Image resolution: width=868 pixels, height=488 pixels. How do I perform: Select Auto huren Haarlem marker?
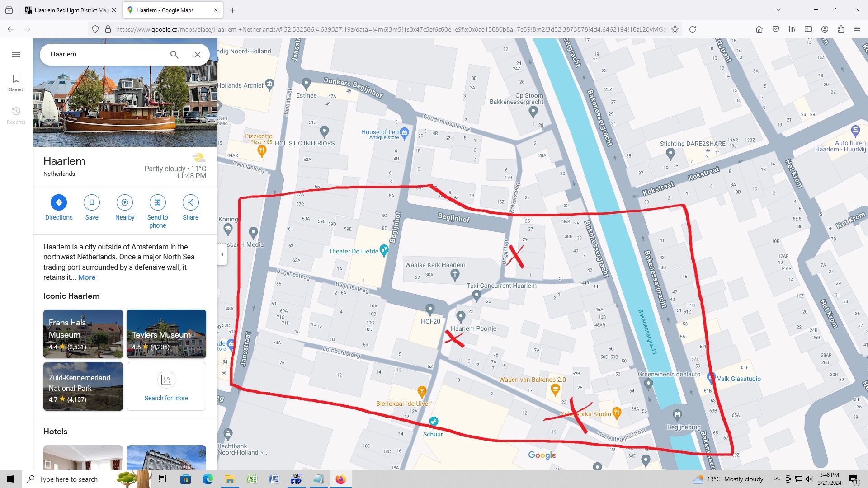855,131
